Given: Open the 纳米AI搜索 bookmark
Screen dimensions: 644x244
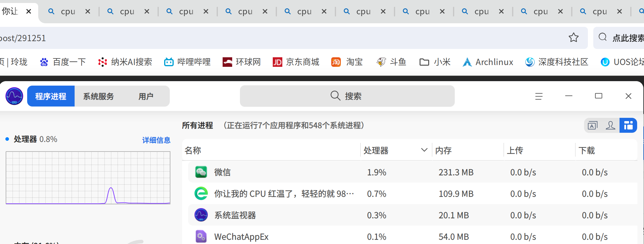Looking at the screenshot, I should (125, 62).
